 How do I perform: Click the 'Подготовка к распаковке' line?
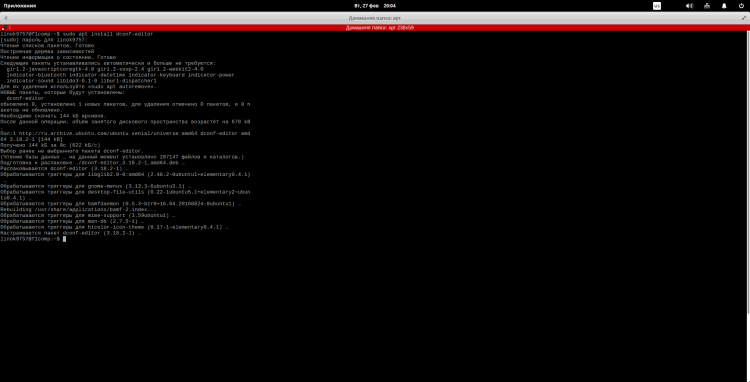click(x=92, y=163)
